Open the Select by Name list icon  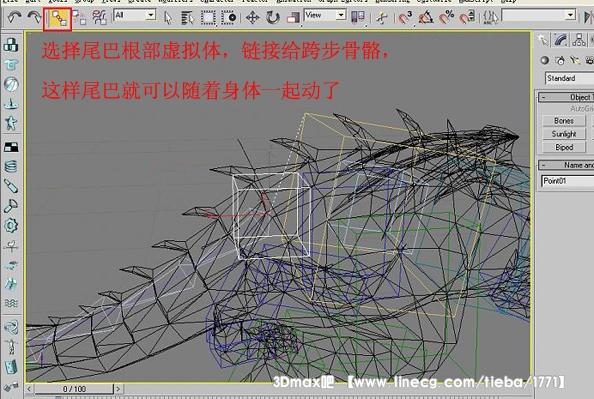point(187,17)
